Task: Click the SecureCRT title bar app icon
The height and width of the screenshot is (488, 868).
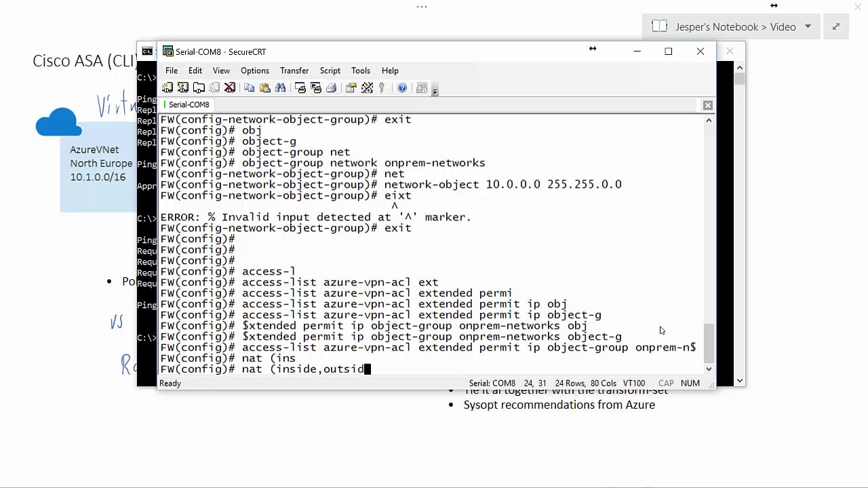Action: point(167,52)
